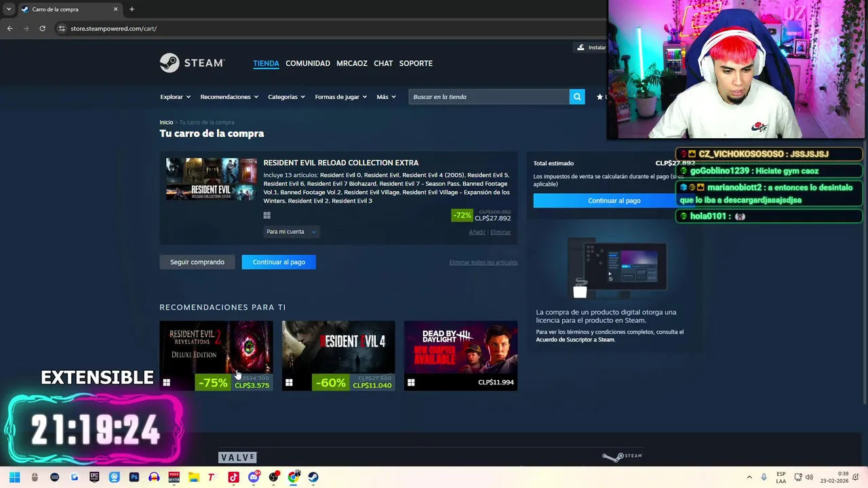868x488 pixels.
Task: Open Steam app from the taskbar
Action: click(313, 477)
